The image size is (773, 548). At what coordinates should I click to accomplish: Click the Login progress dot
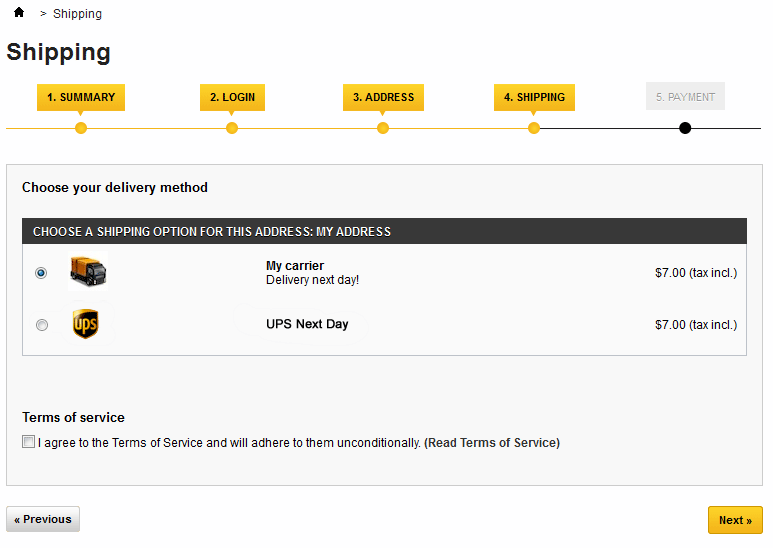[232, 128]
